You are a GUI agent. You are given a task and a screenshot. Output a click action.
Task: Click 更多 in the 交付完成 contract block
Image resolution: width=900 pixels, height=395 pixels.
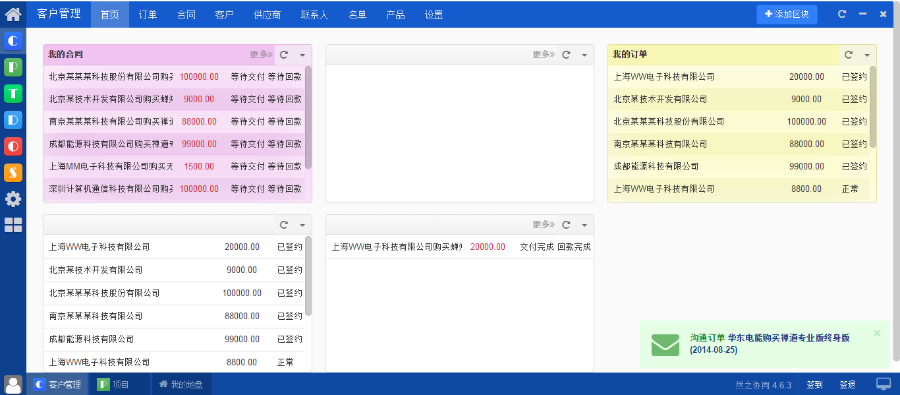pos(543,224)
